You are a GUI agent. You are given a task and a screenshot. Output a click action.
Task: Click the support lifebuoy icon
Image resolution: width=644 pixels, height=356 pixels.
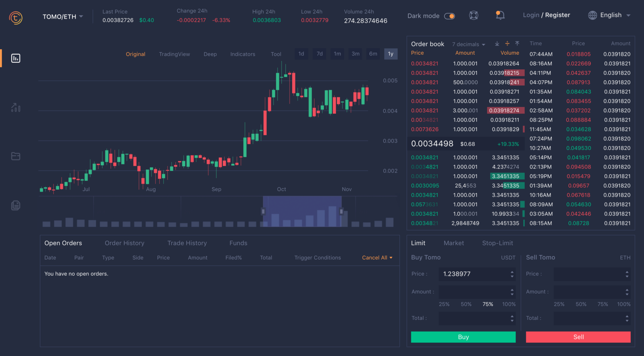click(474, 15)
